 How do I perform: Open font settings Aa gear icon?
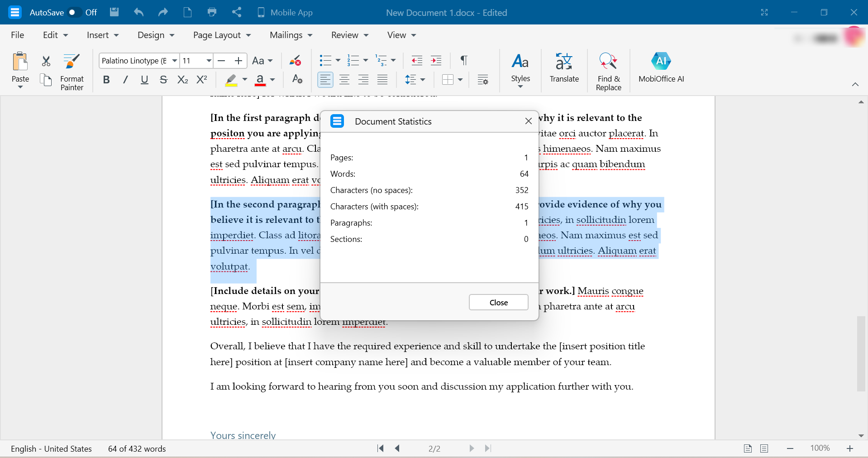[297, 80]
